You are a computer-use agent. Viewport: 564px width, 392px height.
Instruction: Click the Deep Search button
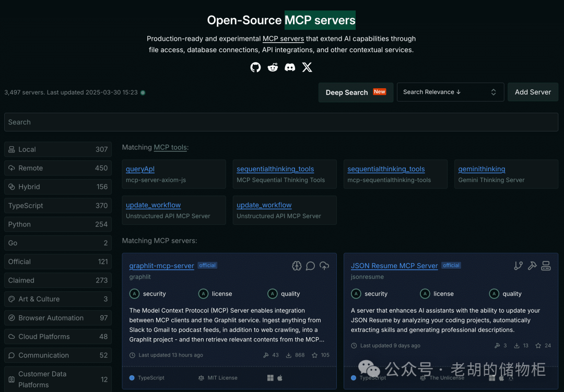click(x=356, y=92)
